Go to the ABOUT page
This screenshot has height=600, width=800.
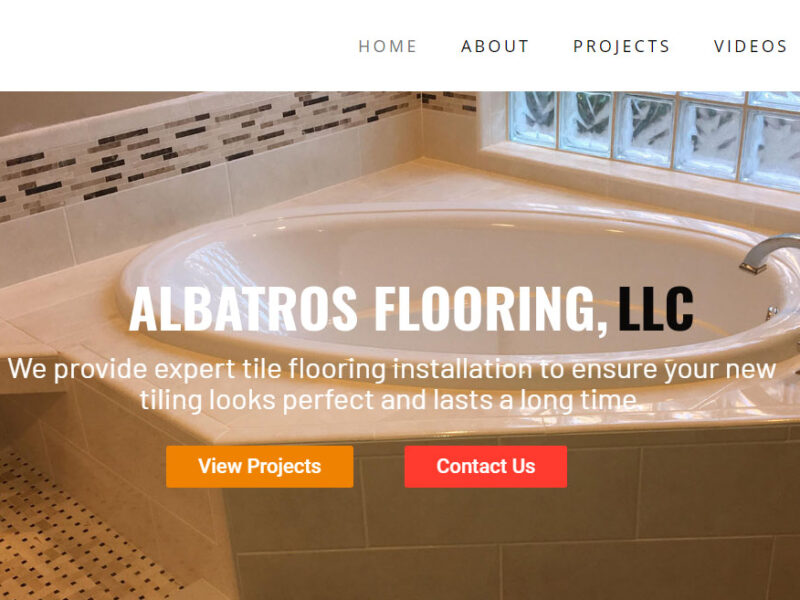coord(495,46)
